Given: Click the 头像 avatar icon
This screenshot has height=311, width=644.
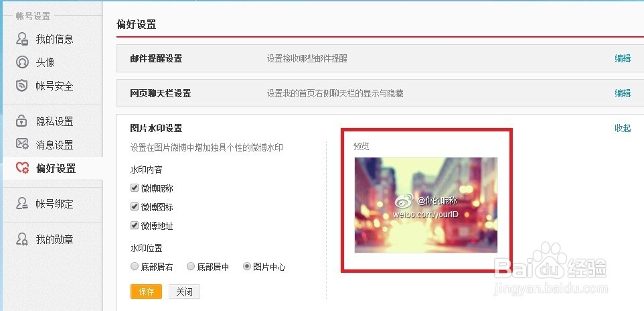Looking at the screenshot, I should tap(22, 62).
